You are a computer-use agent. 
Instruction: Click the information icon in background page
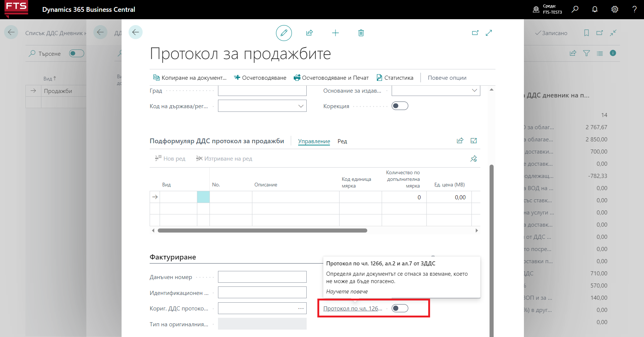(613, 53)
